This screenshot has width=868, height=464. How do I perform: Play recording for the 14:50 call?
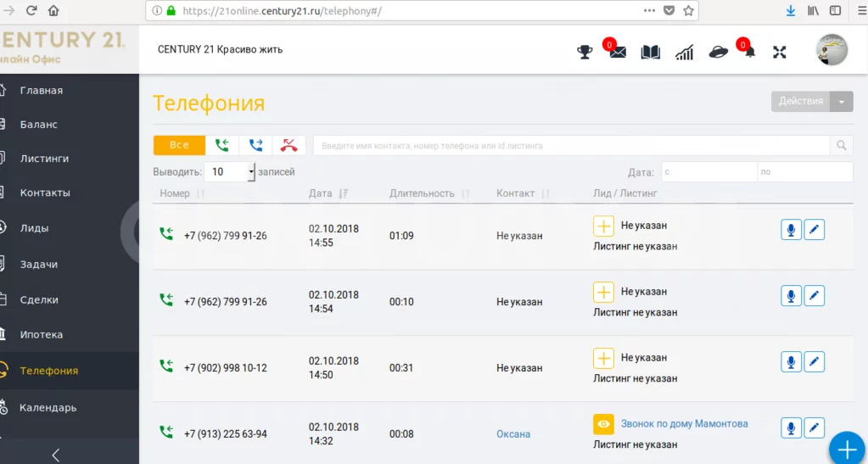791,361
